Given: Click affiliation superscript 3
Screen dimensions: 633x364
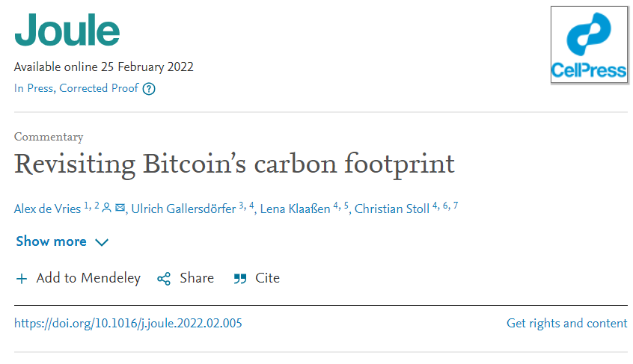Looking at the screenshot, I should click(x=242, y=205).
